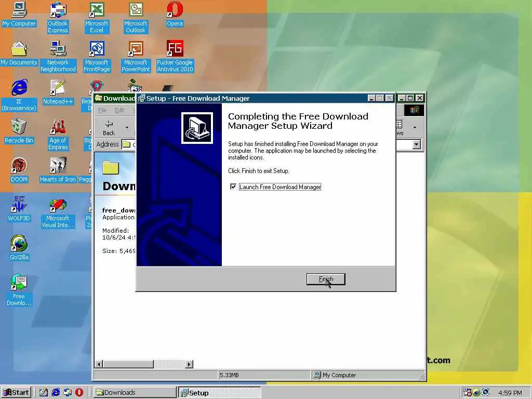
Task: Select Microsoft Outlook desktop shortcut
Action: (x=136, y=18)
